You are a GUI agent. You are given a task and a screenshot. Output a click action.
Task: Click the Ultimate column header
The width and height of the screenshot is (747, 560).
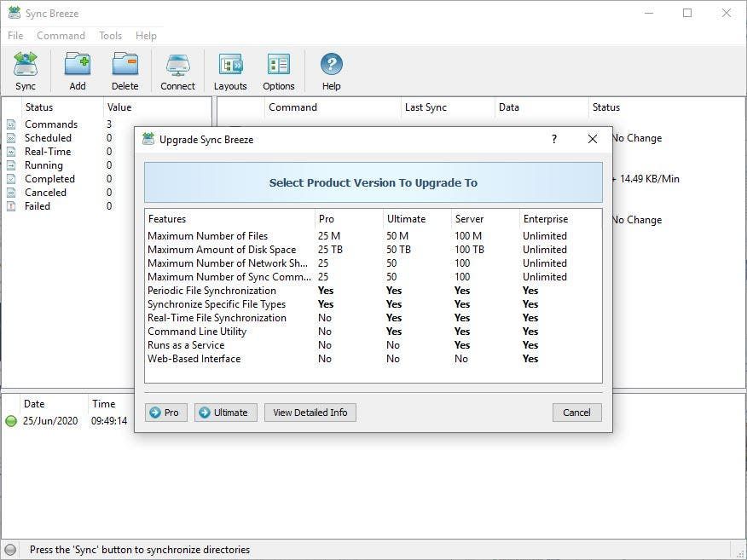pos(417,219)
